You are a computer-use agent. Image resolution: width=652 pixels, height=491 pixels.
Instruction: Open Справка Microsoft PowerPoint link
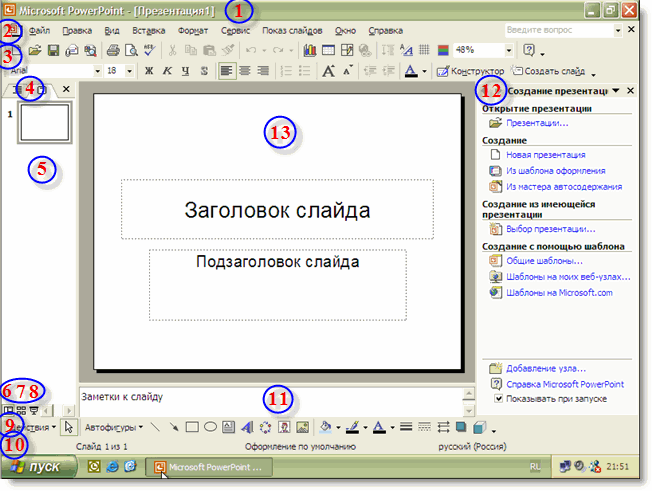point(565,384)
